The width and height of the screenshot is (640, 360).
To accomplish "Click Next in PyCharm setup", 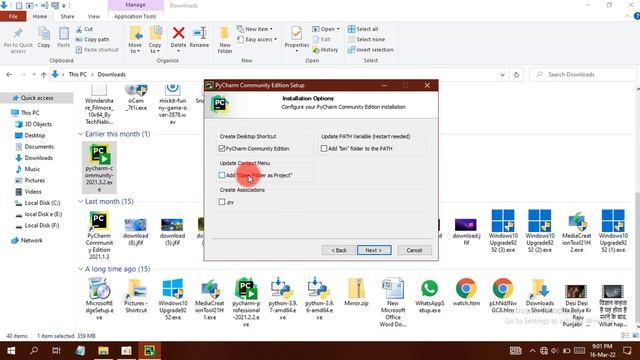I will (x=374, y=250).
